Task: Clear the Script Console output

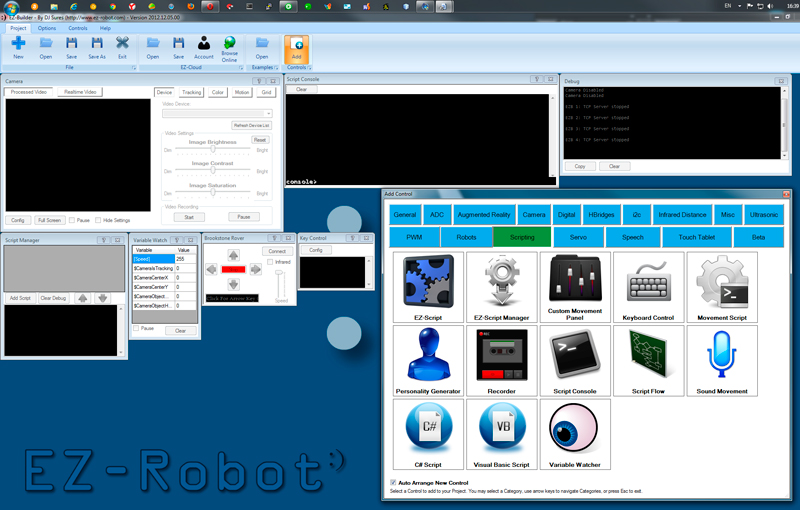Action: (302, 89)
